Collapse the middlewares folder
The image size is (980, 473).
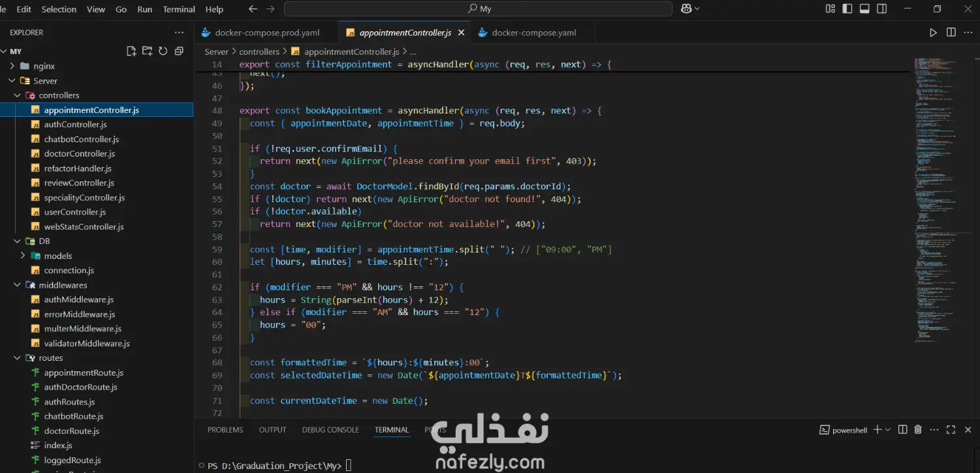coord(17,285)
